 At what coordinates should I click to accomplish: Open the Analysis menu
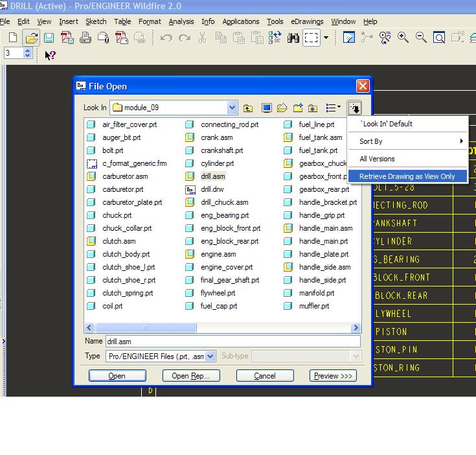coord(181,21)
